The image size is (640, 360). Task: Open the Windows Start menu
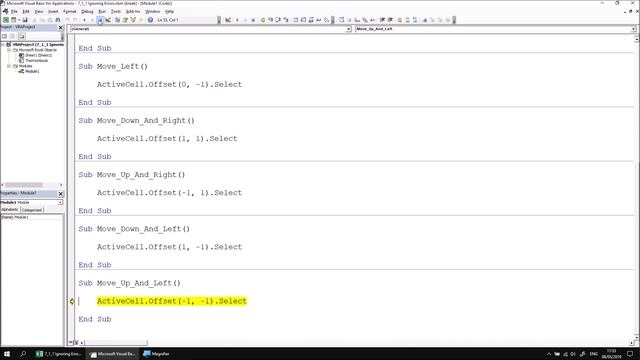point(7,354)
